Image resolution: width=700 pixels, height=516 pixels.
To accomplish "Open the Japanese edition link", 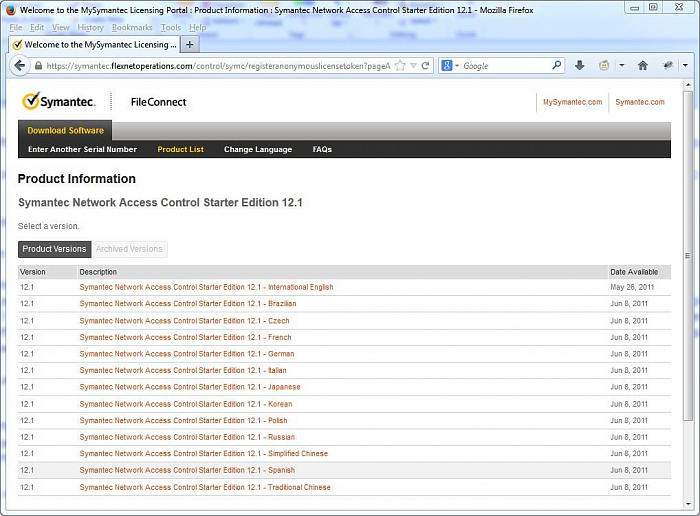I will [x=190, y=387].
